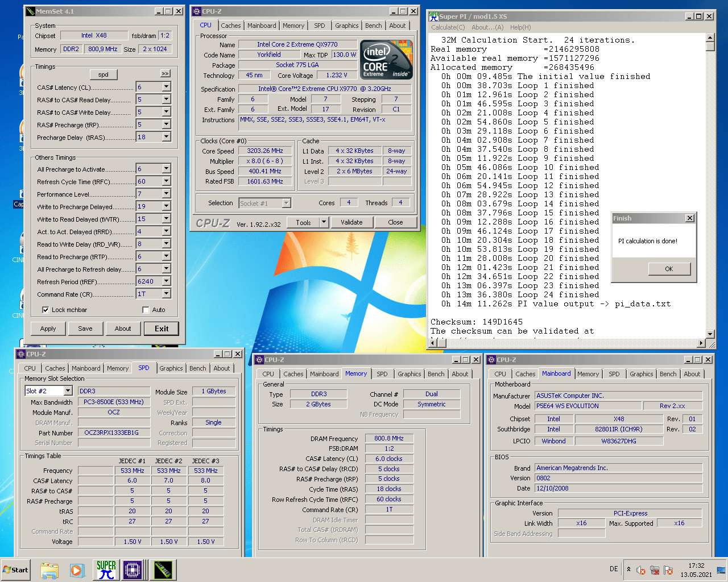Viewport: 728px width, 582px height.
Task: Open the Slot #2 memory slot dropdown
Action: point(68,391)
